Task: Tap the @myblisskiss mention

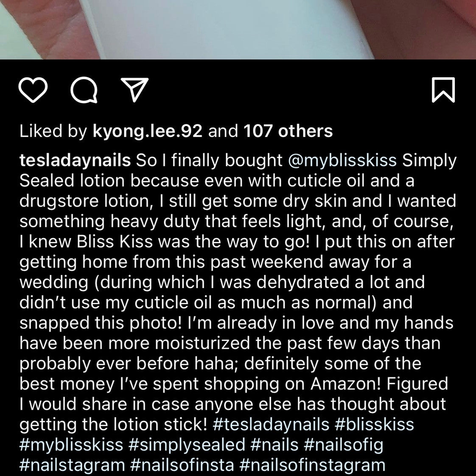Action: click(x=342, y=160)
